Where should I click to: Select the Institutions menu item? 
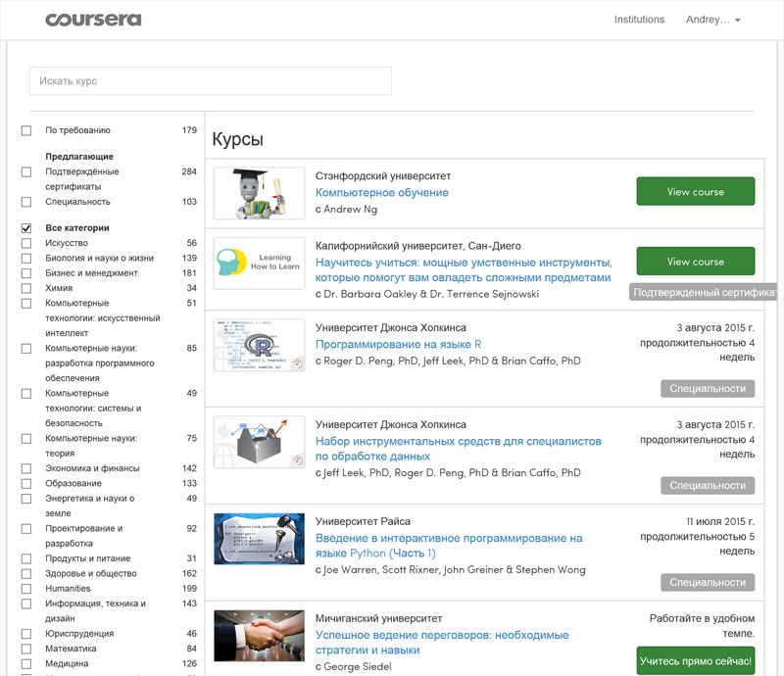[x=639, y=20]
